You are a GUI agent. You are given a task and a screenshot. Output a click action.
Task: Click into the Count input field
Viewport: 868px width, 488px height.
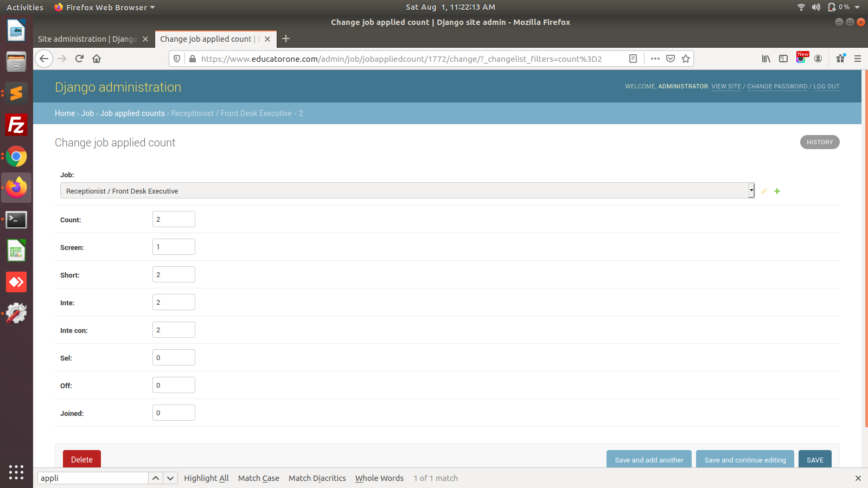[174, 220]
